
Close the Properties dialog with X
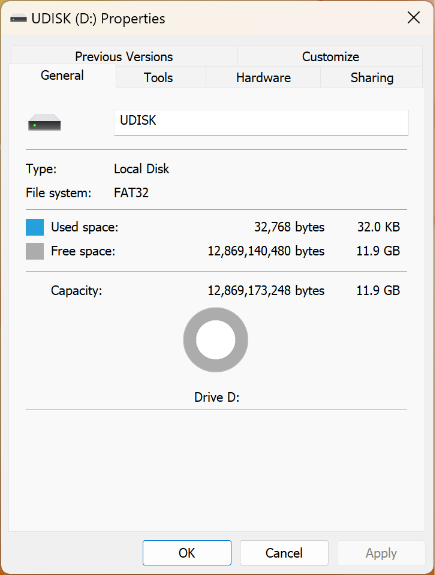414,18
